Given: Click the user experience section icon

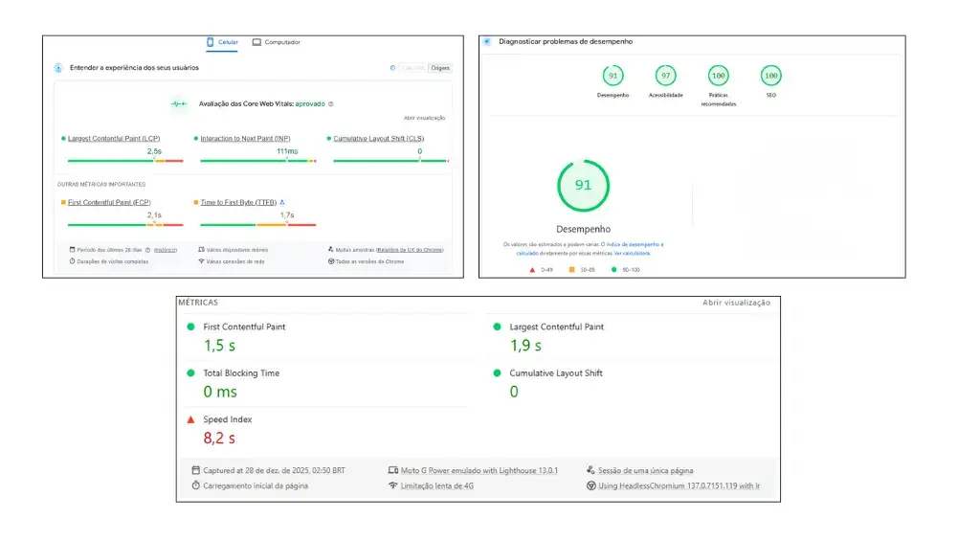Looking at the screenshot, I should (x=58, y=68).
